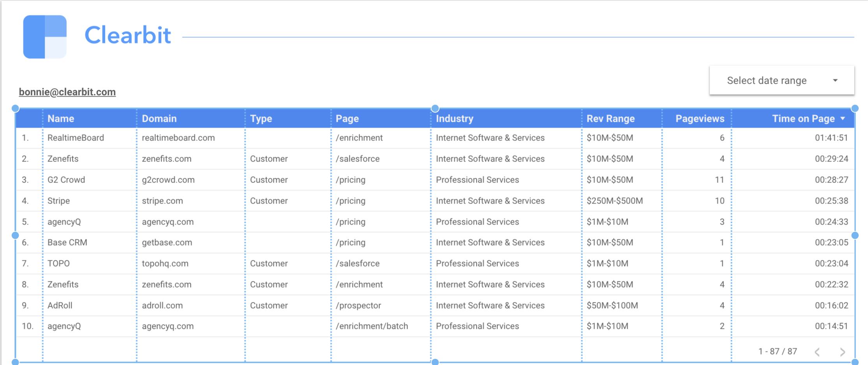
Task: Go to next page arrow
Action: (x=842, y=352)
